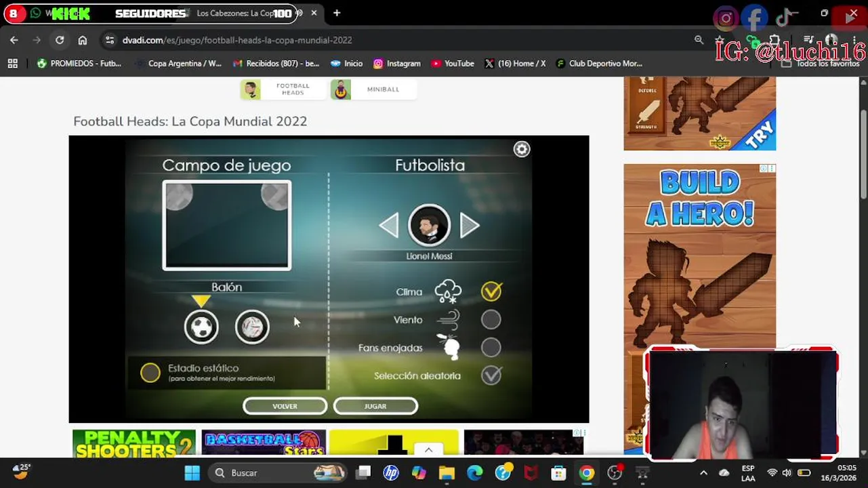Go back with browser back arrow
This screenshot has height=488, width=868.
[x=14, y=40]
